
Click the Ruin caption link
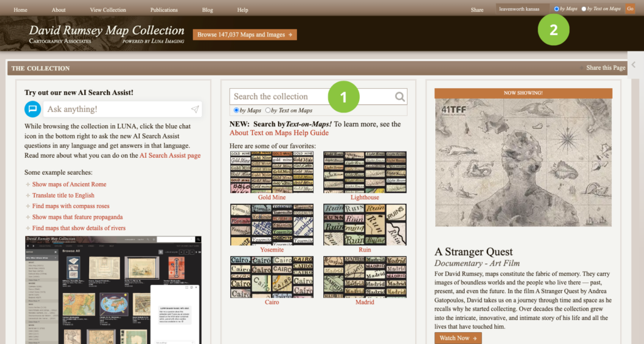pyautogui.click(x=365, y=250)
